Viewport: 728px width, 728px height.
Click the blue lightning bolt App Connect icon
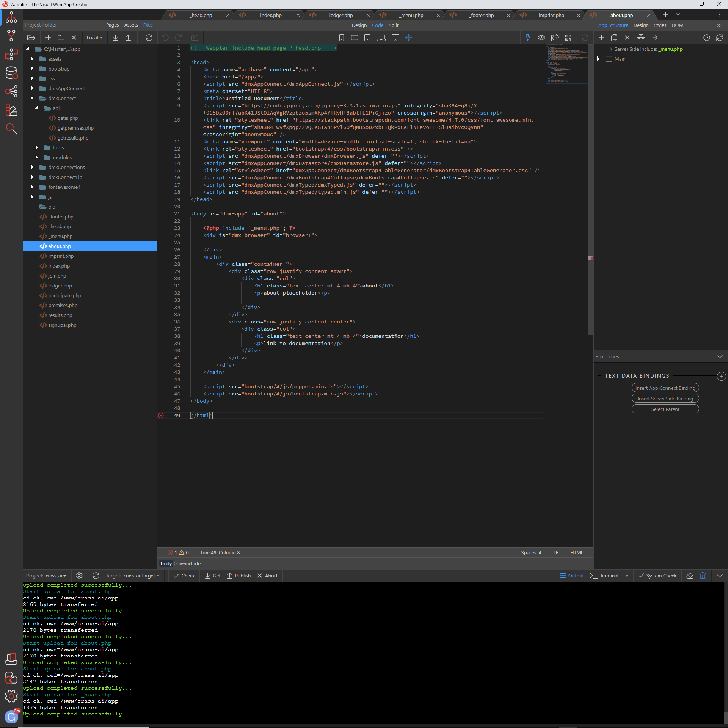pos(528,38)
